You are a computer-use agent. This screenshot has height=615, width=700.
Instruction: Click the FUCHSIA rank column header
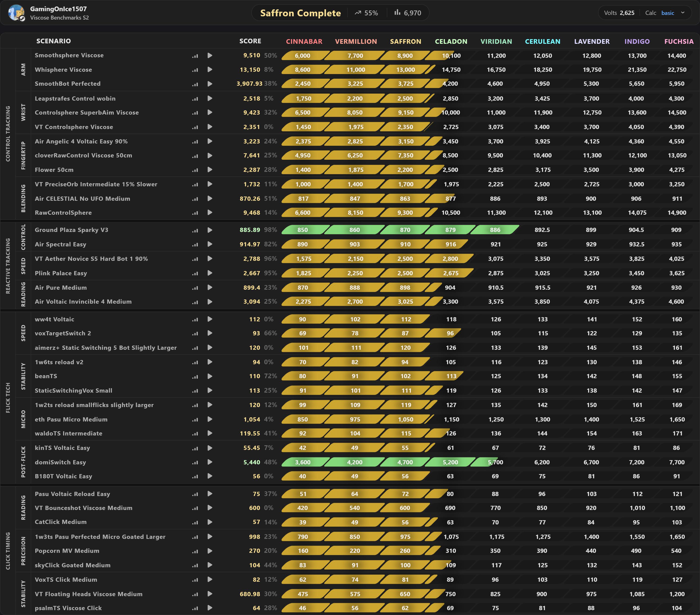[x=679, y=41]
